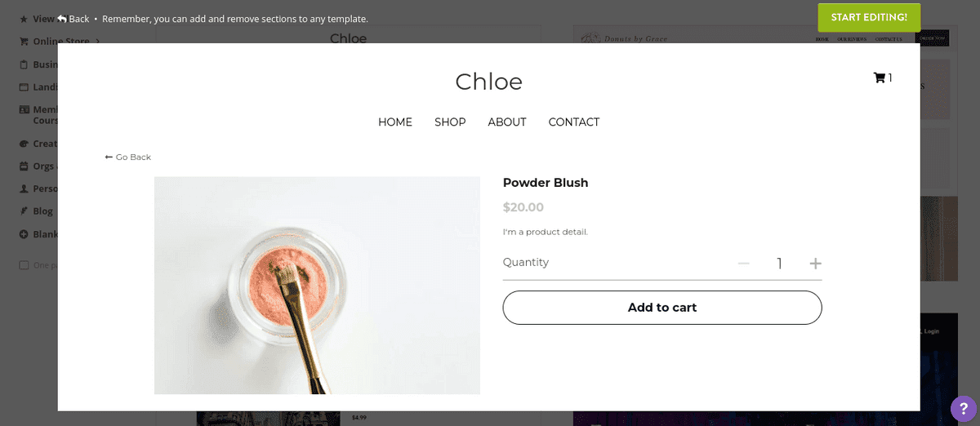Click the START EDITING! button
This screenshot has height=426, width=980.
point(869,17)
